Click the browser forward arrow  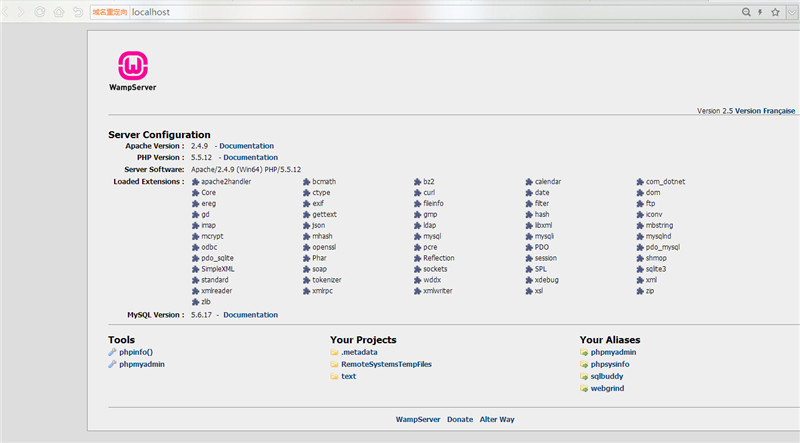pos(21,12)
